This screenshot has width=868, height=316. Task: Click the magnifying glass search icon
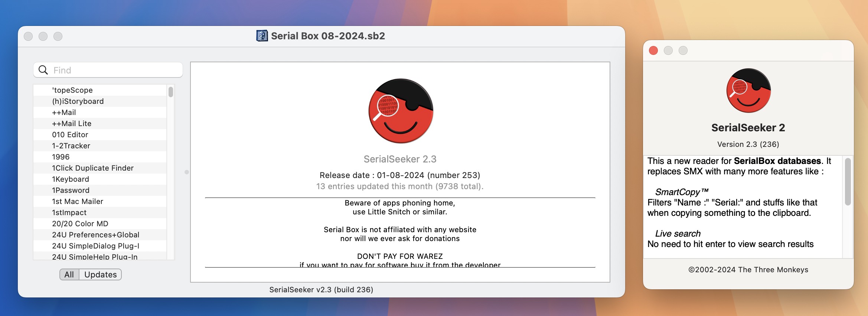click(43, 70)
